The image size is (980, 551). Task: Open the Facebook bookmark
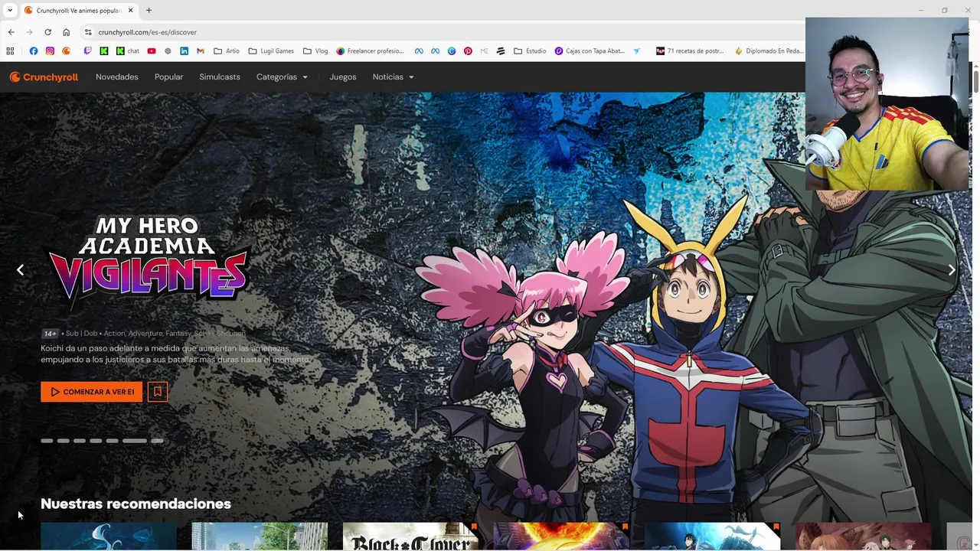(x=33, y=51)
